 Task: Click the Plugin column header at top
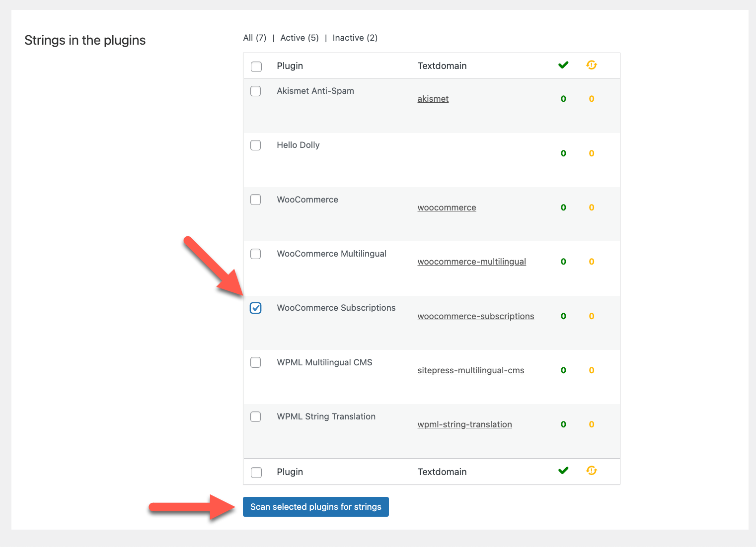[x=290, y=66]
